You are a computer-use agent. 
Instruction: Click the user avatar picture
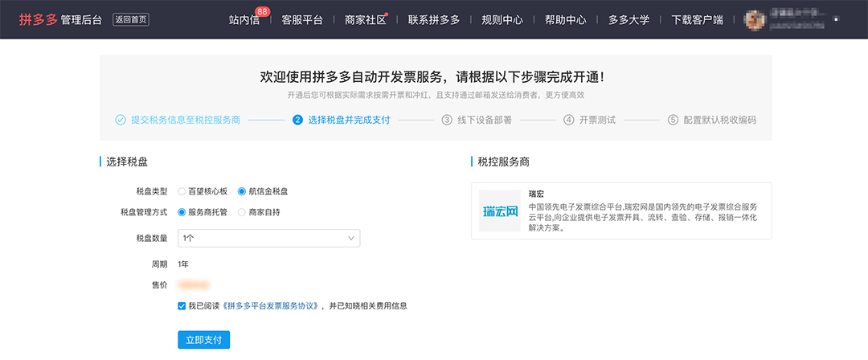(x=755, y=20)
